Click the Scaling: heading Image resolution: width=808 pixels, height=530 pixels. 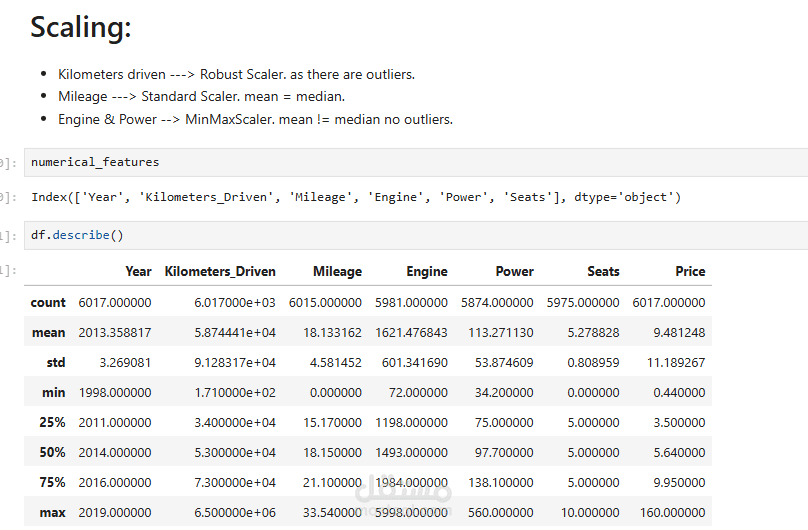81,28
